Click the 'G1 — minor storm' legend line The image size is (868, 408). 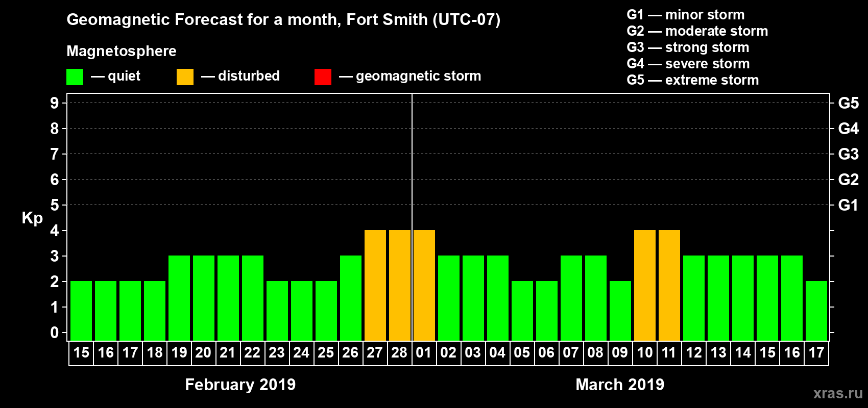(686, 15)
